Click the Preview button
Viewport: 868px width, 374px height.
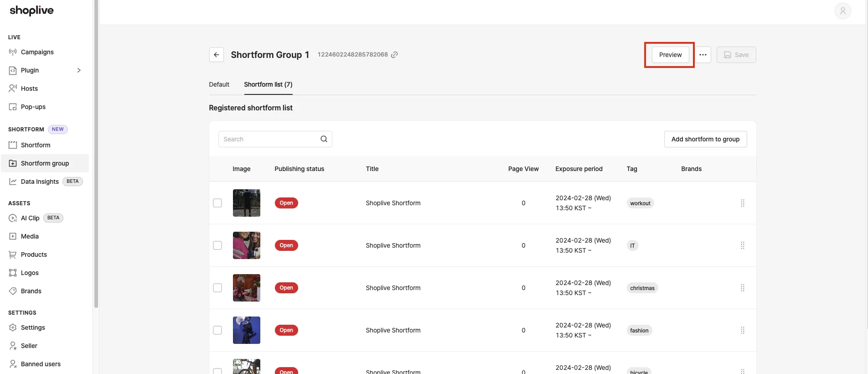(670, 55)
